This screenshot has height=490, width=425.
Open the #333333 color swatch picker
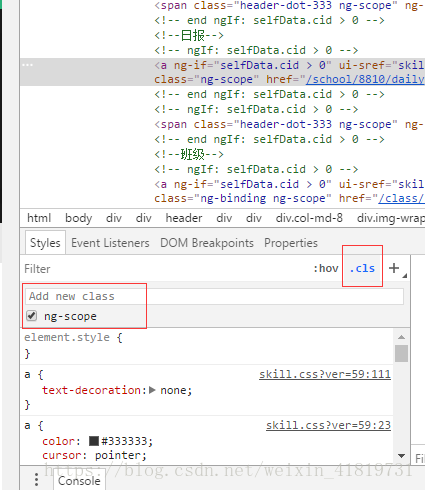94,441
